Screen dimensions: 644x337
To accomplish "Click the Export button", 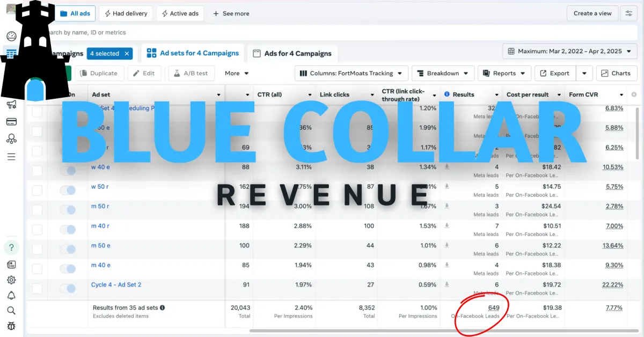I will [x=555, y=74].
